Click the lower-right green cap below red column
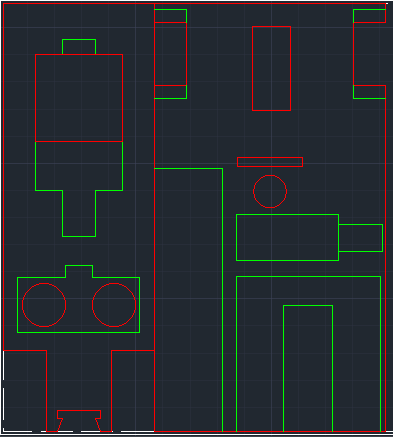 [x=370, y=92]
